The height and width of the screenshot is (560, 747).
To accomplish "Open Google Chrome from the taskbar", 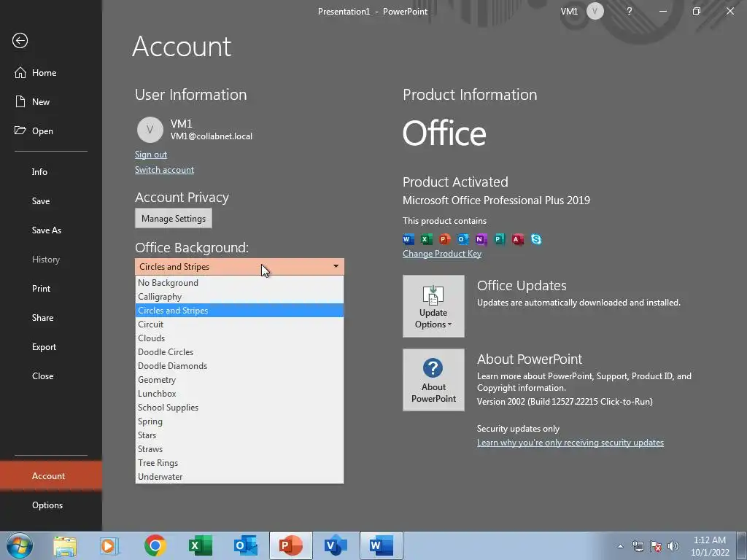I will click(x=155, y=545).
